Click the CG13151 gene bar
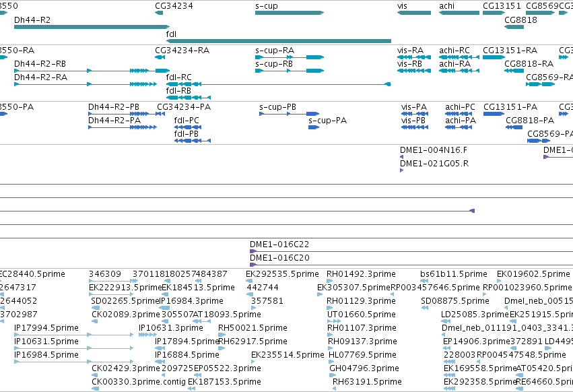The width and height of the screenshot is (573, 392). pyautogui.click(x=494, y=13)
